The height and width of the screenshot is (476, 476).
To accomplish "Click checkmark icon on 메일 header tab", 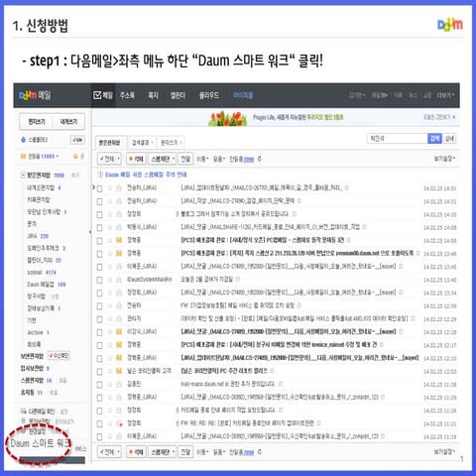I will 97,95.
